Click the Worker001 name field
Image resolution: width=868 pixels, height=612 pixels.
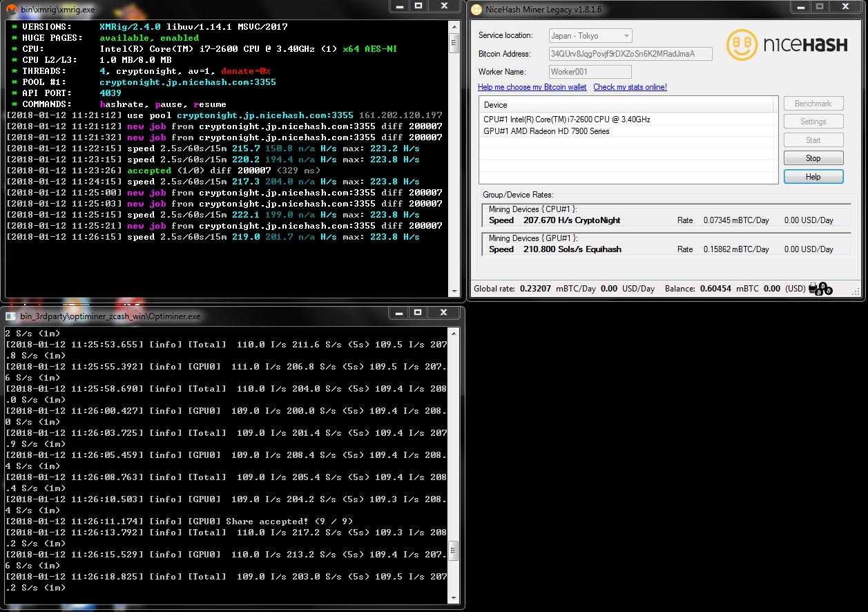[x=590, y=71]
